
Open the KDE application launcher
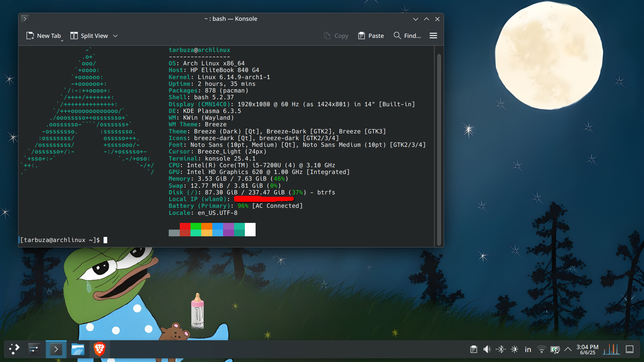14,349
